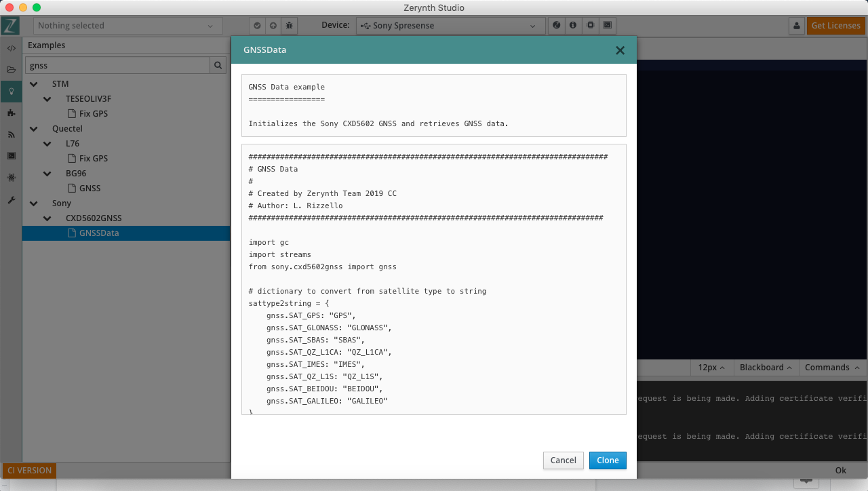Select the Examples lightbulb sidebar icon

pos(11,92)
